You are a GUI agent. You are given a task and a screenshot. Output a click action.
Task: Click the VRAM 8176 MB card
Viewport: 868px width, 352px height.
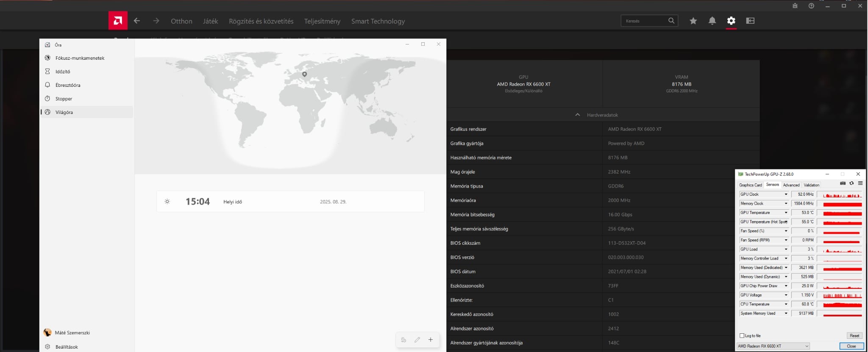(x=682, y=84)
